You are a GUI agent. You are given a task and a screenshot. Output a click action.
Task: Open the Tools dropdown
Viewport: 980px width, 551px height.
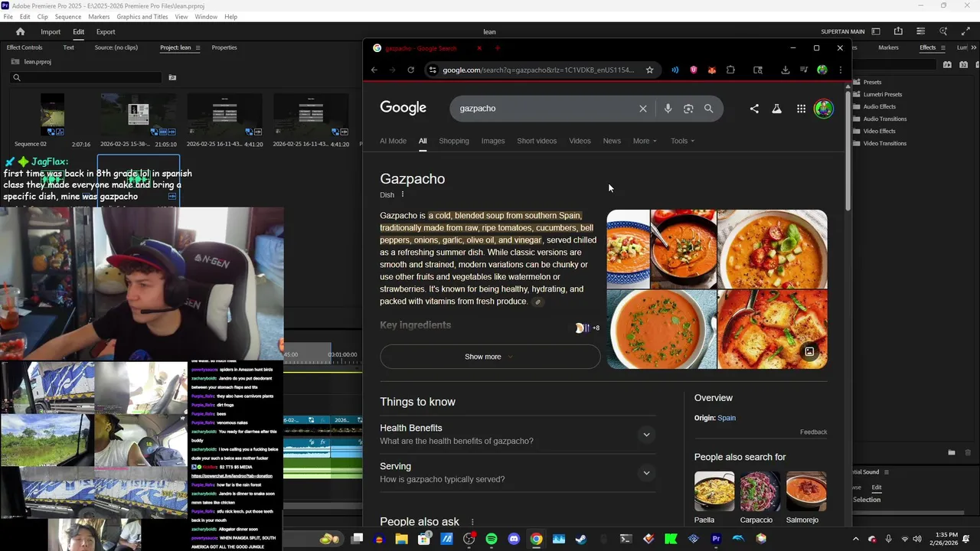pyautogui.click(x=682, y=141)
